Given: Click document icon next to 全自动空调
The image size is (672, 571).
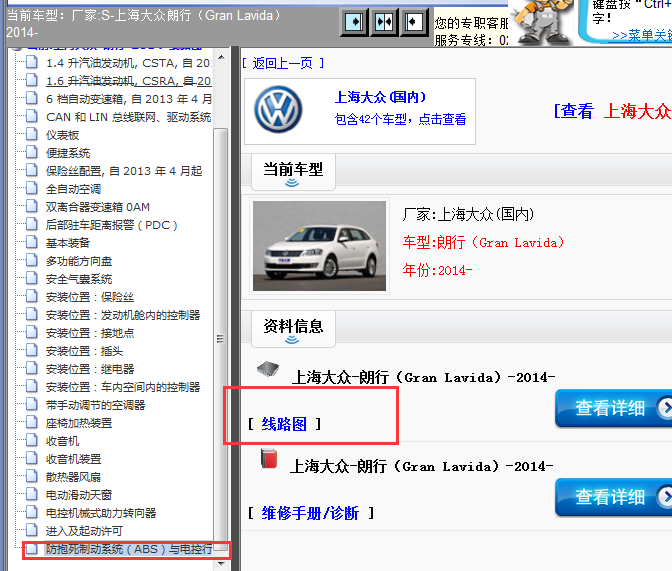Looking at the screenshot, I should [x=31, y=189].
